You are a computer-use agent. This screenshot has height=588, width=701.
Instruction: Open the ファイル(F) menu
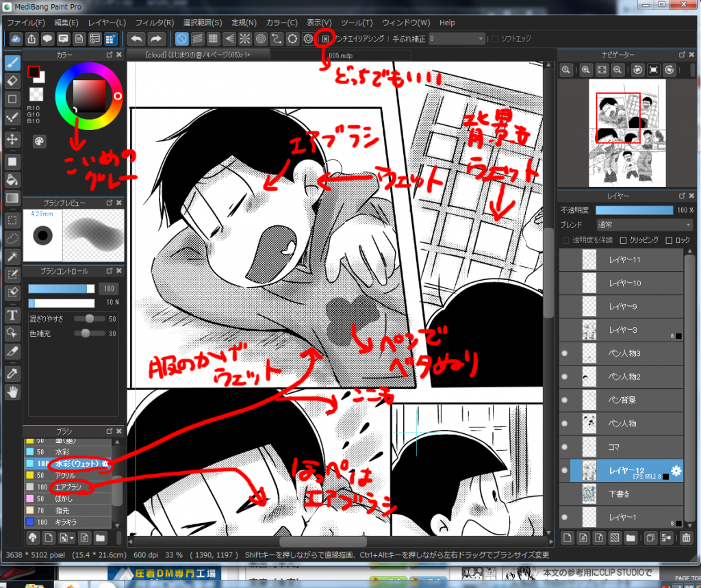pos(26,23)
